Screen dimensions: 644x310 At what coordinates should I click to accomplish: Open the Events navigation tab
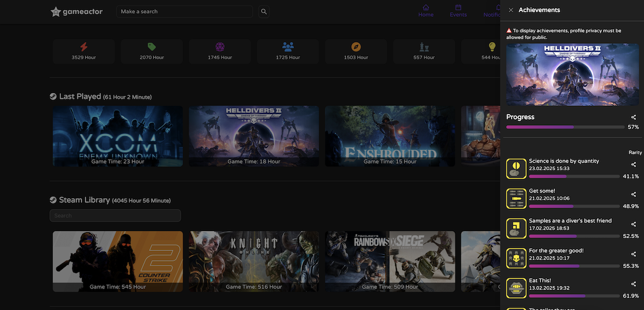(458, 11)
